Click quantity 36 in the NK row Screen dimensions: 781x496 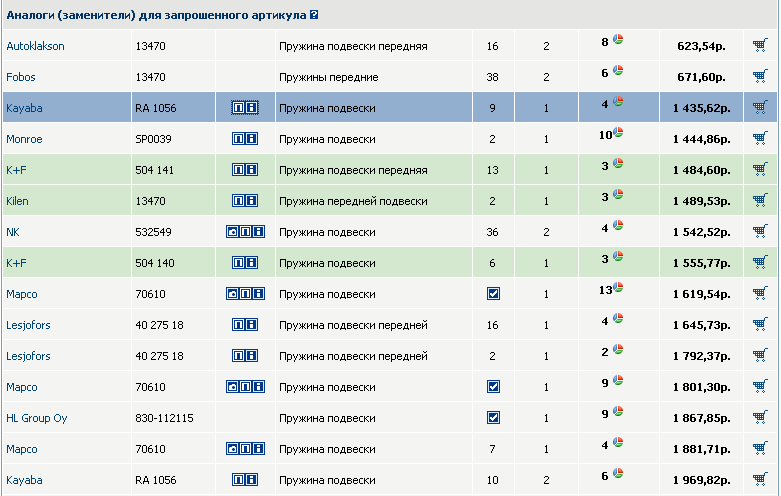click(x=492, y=232)
